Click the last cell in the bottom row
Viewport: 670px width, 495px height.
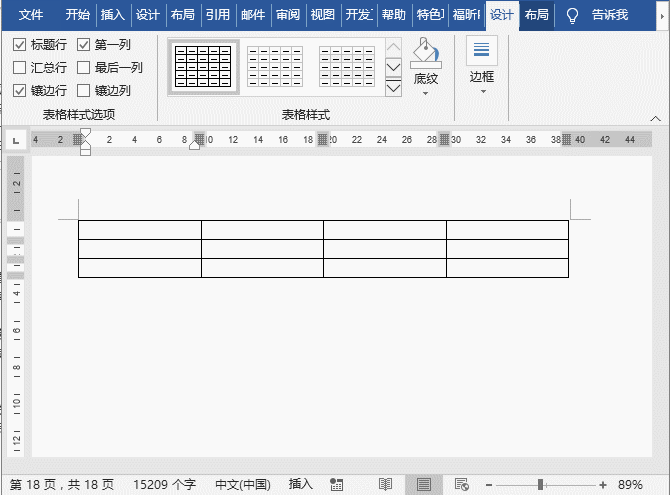[x=507, y=268]
